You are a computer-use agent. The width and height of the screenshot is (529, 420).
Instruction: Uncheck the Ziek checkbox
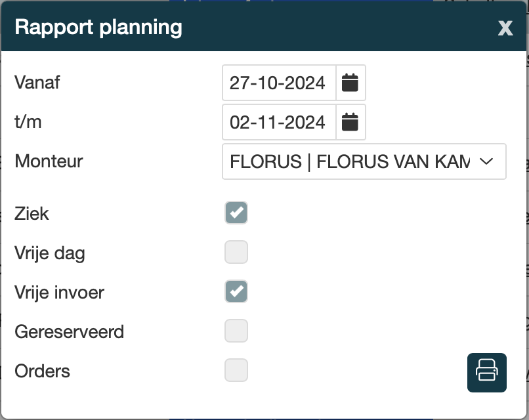[236, 213]
